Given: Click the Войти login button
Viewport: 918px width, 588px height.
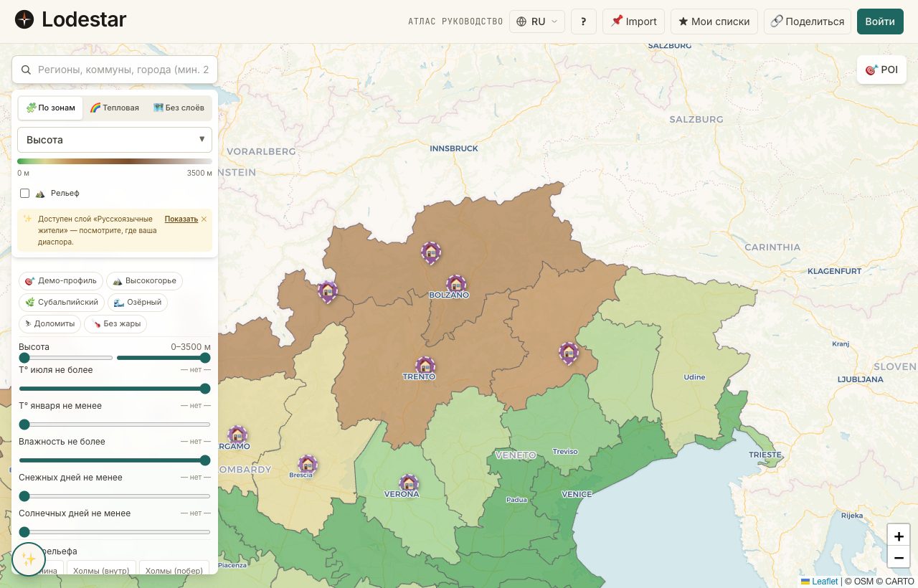Looking at the screenshot, I should tap(880, 22).
